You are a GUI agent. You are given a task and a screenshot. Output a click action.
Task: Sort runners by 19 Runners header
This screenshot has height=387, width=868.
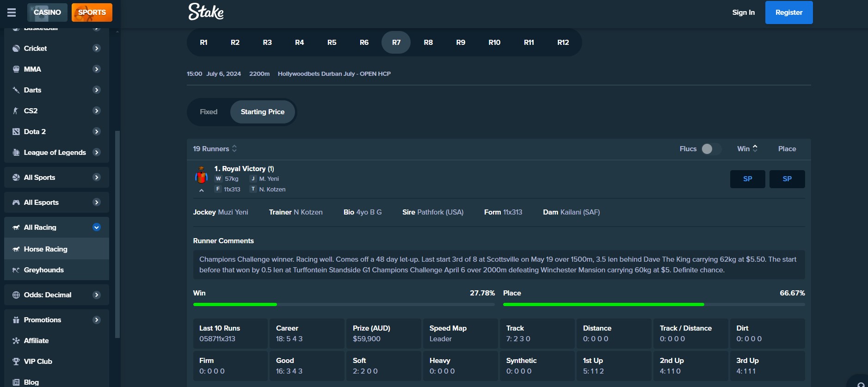(x=215, y=148)
